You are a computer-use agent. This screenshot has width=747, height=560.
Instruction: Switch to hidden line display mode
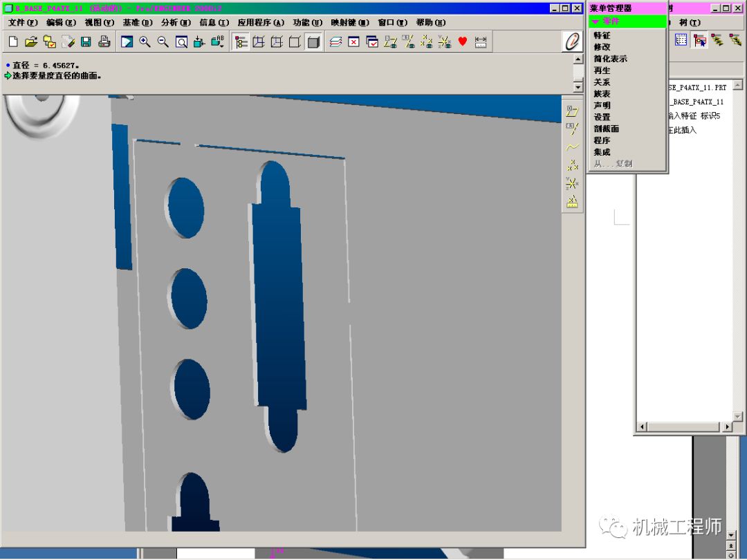point(277,42)
